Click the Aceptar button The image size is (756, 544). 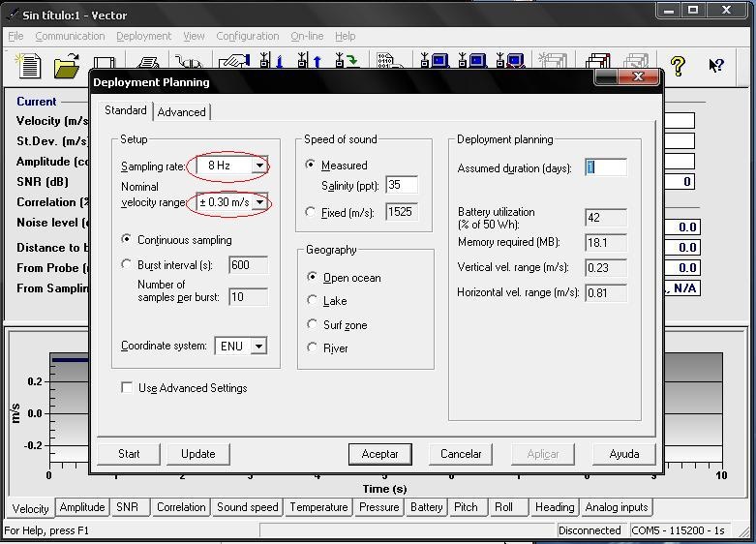tap(379, 454)
